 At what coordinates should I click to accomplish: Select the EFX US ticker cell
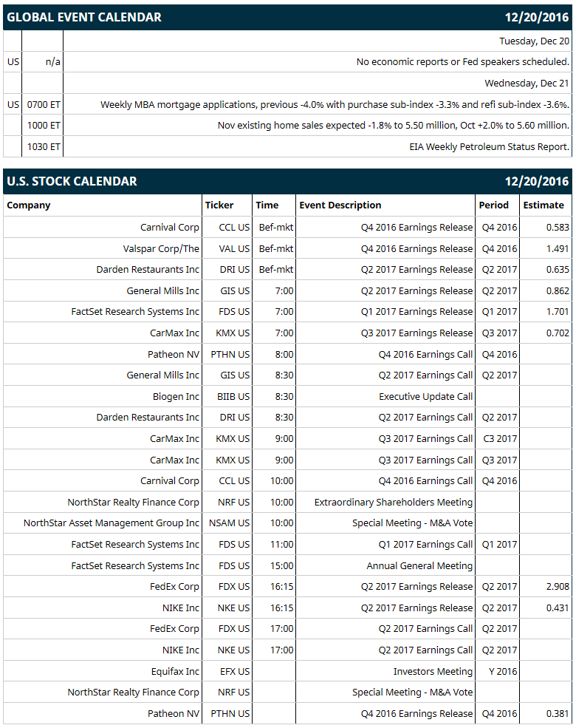(x=235, y=671)
